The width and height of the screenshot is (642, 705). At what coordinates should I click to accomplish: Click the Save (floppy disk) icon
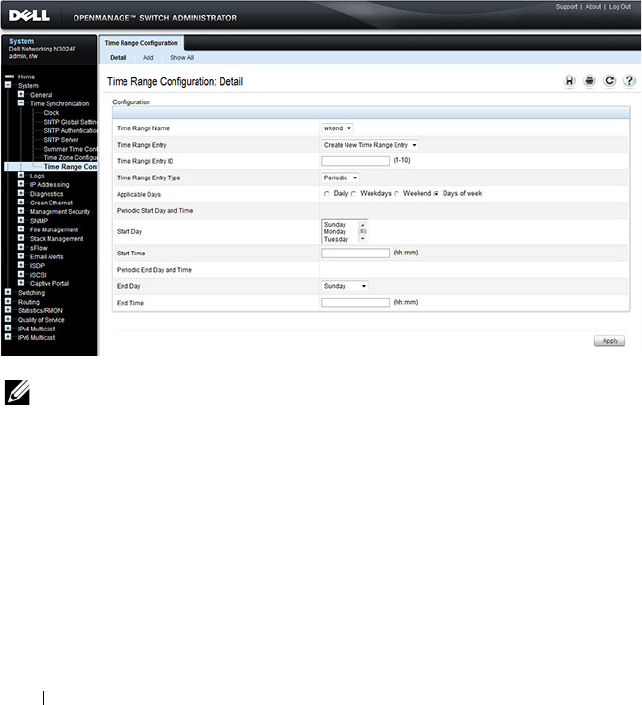[x=569, y=81]
